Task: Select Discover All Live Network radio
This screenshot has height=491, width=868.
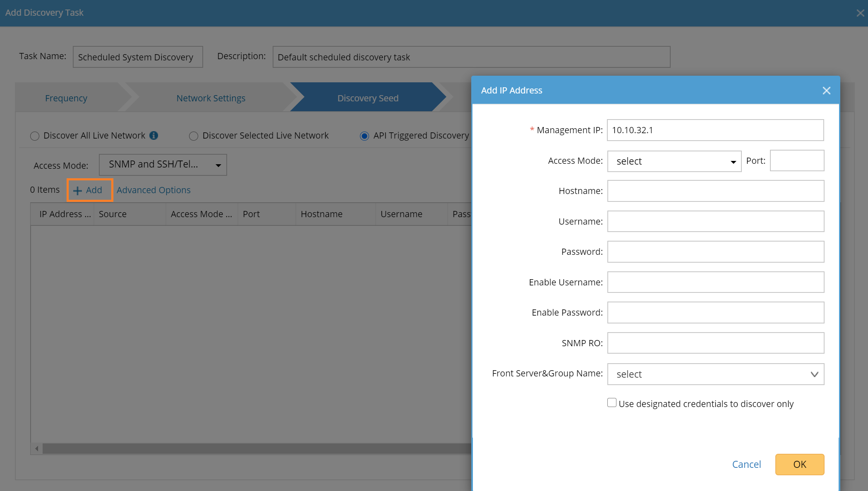Action: click(x=35, y=136)
